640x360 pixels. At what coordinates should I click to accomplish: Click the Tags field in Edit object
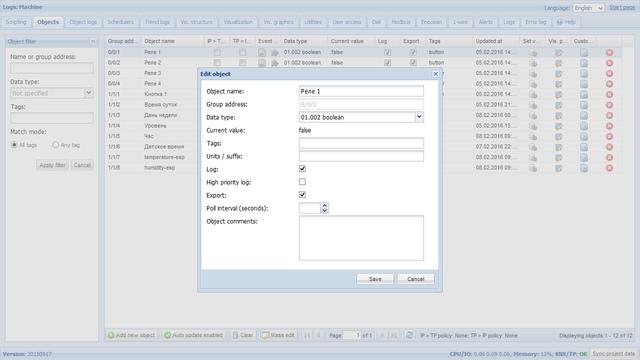point(361,143)
